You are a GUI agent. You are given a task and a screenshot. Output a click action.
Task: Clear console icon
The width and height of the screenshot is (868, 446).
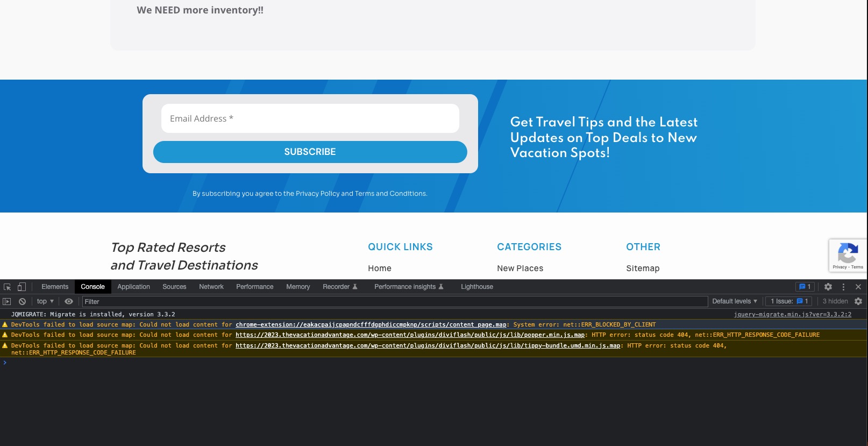point(22,301)
